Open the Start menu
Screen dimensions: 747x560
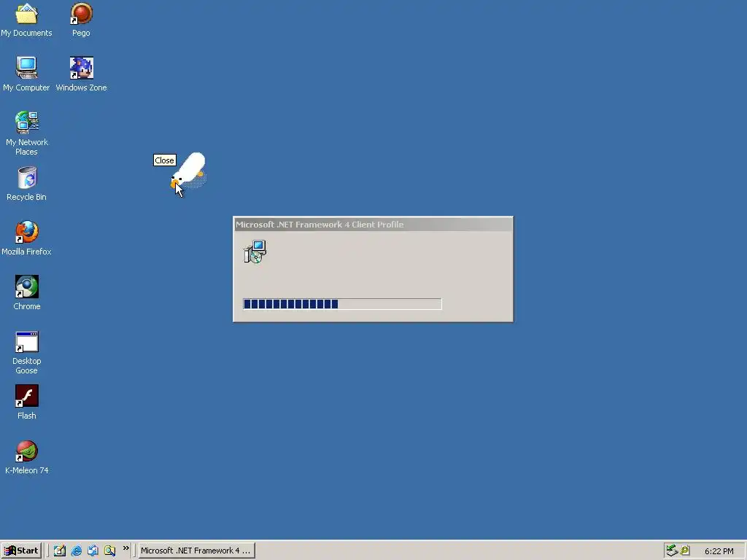[x=21, y=551]
